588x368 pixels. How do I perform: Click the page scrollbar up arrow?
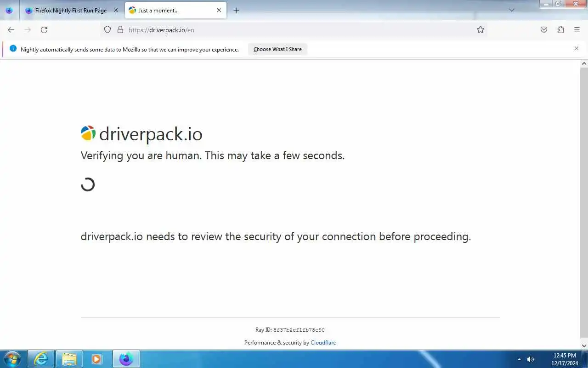coord(584,63)
